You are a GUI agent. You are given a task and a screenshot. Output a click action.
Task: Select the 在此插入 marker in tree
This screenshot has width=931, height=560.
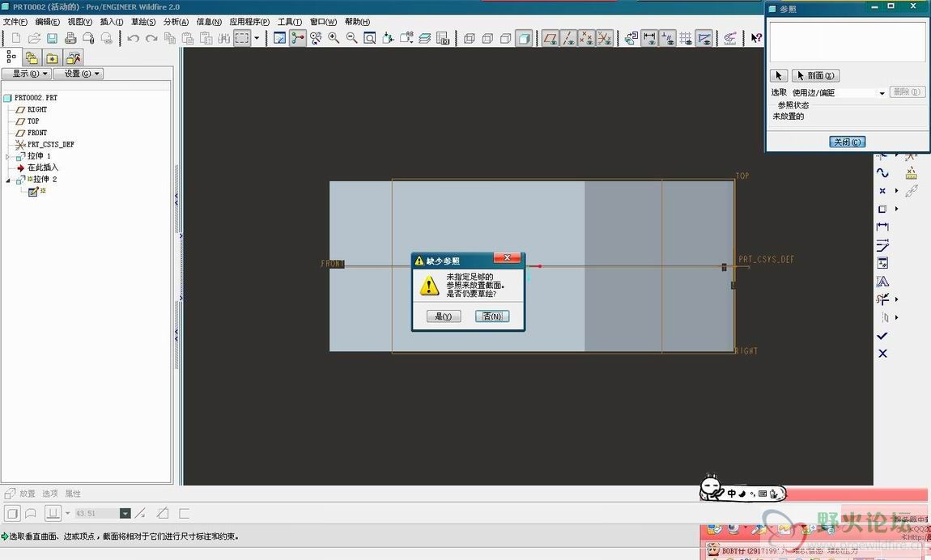pos(43,168)
